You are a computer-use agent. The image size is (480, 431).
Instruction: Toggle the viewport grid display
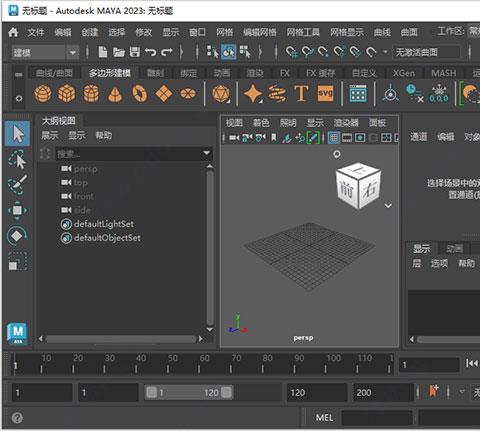coord(334,138)
